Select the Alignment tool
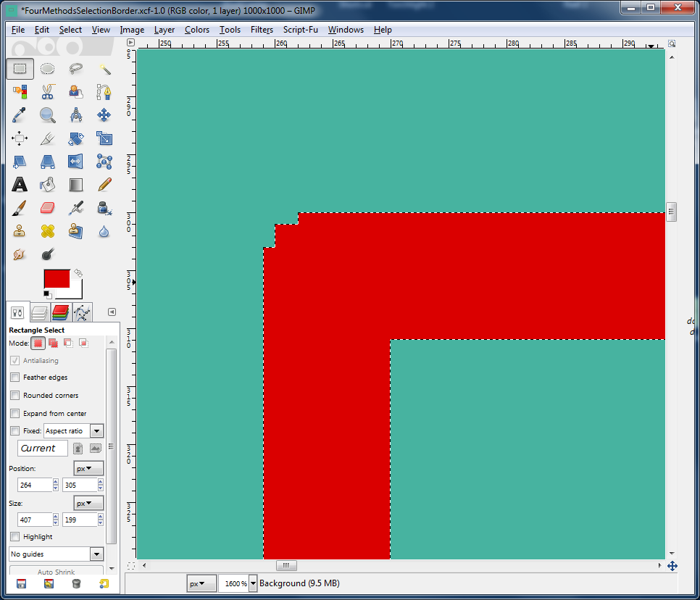This screenshot has height=600, width=700. [x=20, y=138]
